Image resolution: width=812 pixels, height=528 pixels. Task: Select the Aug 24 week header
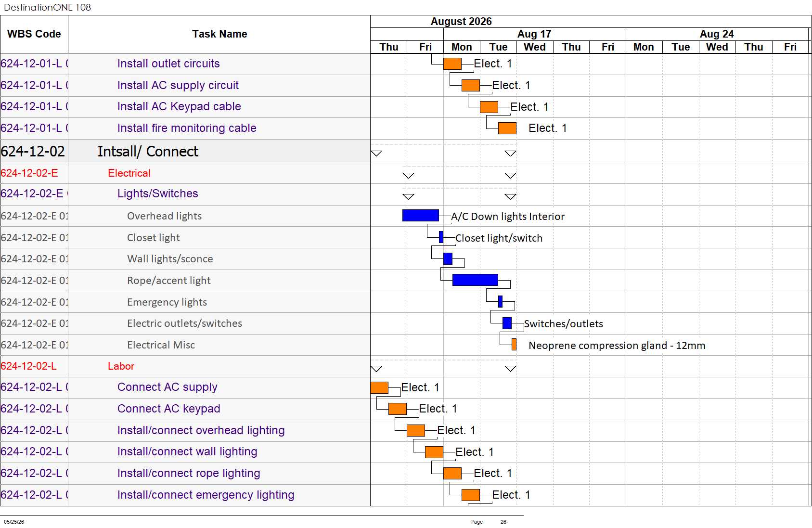tap(717, 34)
